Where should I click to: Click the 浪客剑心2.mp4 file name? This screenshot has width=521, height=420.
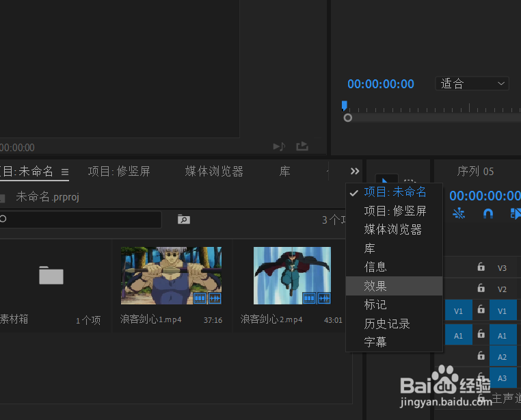pyautogui.click(x=271, y=319)
